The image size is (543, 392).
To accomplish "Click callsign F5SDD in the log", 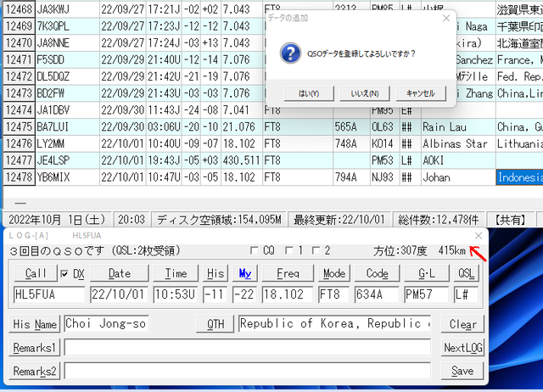I will (x=51, y=60).
